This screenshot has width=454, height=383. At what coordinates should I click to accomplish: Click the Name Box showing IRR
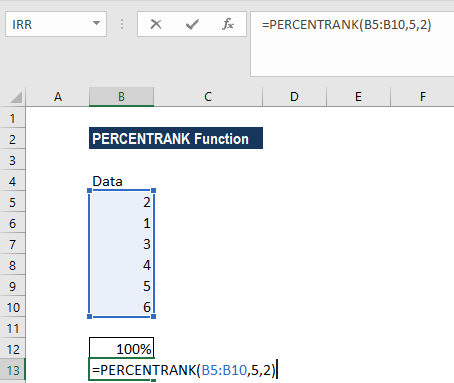pyautogui.click(x=56, y=24)
